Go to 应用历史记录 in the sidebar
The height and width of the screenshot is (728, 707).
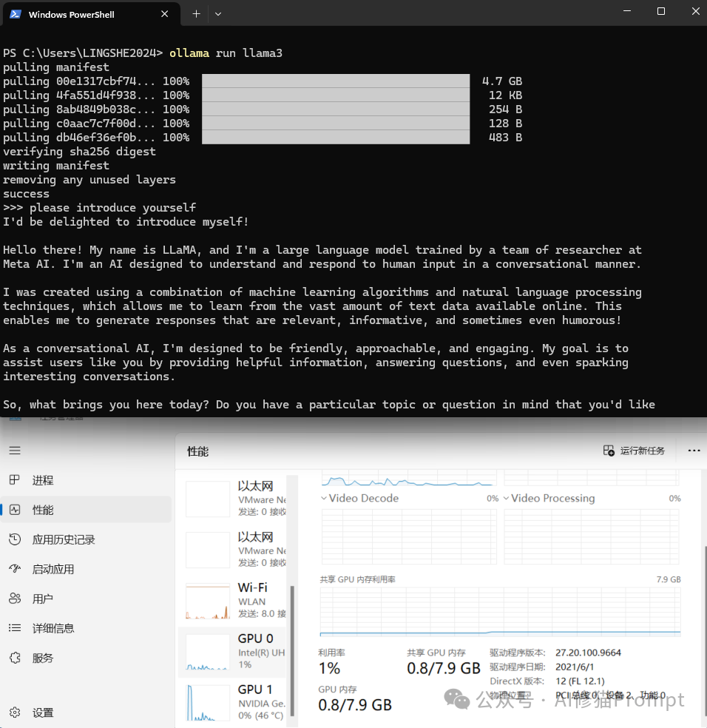[86, 539]
